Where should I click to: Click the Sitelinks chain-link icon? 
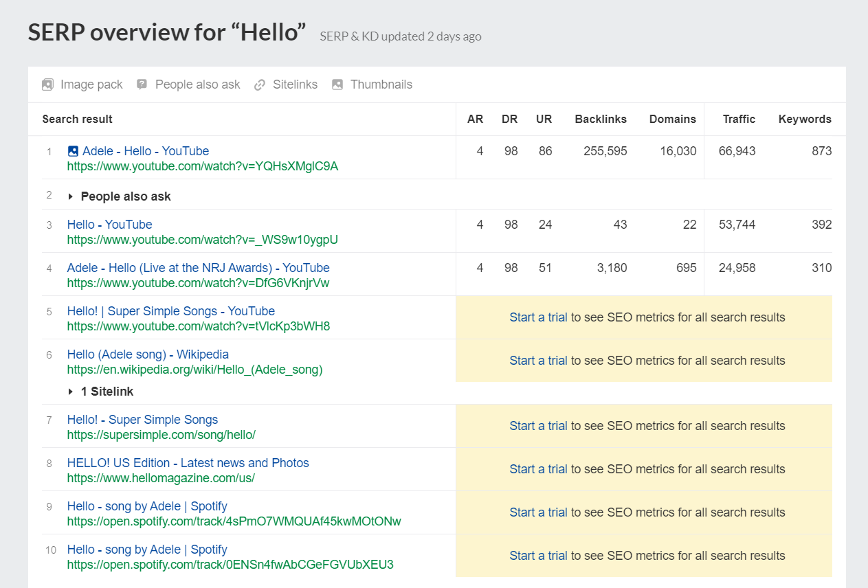[259, 84]
